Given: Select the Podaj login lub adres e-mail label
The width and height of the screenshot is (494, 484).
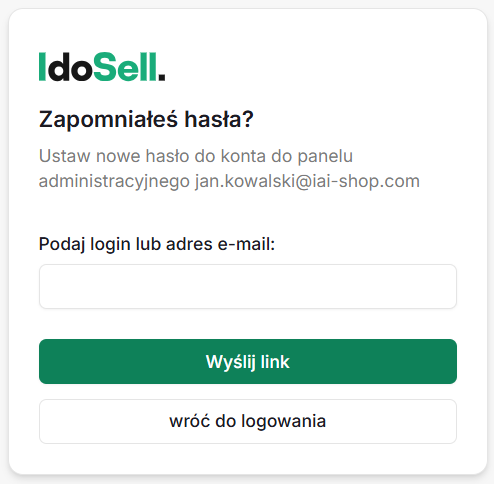Looking at the screenshot, I should pyautogui.click(x=157, y=244).
